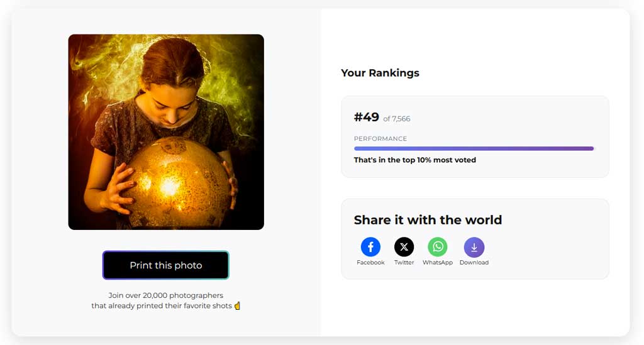This screenshot has width=644, height=345.
Task: Click the WhatsApp text label
Action: point(438,263)
